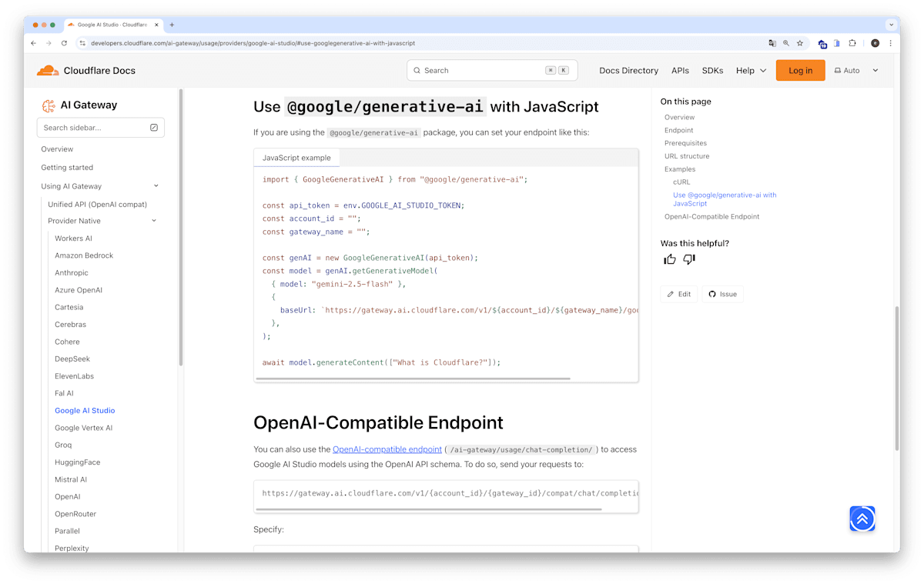Click the sidebar search clear/filter icon
This screenshot has width=924, height=584.
(x=154, y=127)
